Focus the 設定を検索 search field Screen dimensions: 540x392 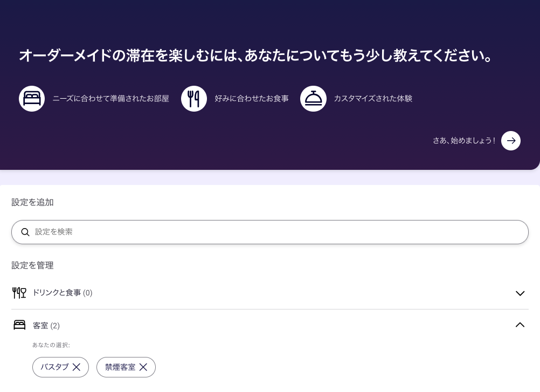[x=270, y=232]
